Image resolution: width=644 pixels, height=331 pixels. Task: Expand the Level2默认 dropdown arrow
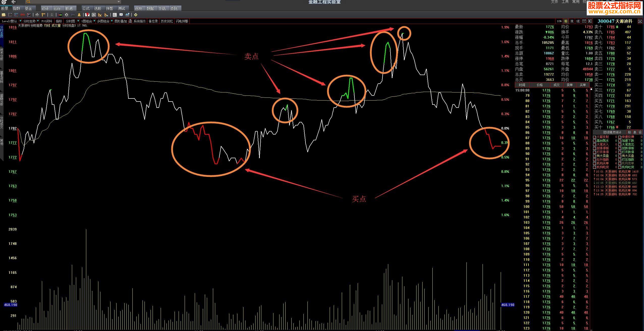[x=20, y=21]
